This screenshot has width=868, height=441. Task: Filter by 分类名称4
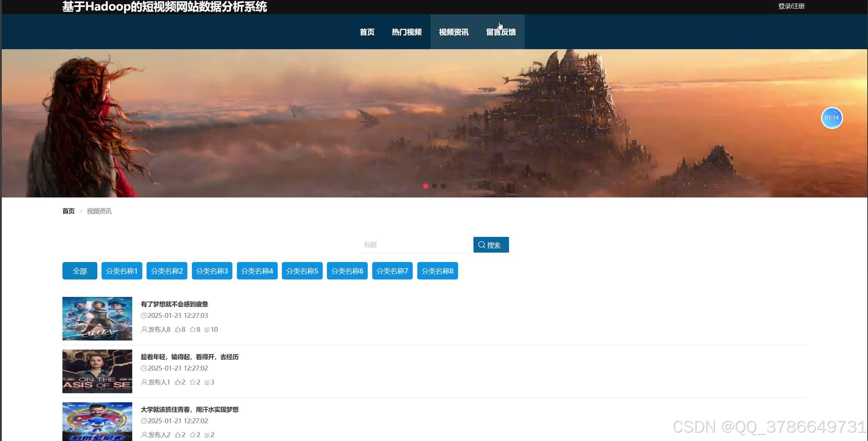click(257, 271)
